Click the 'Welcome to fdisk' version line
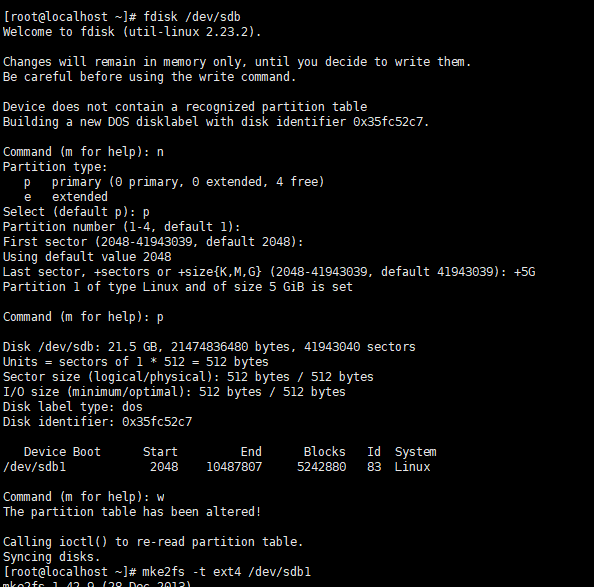Viewport: 594px width, 587px height. tap(132, 31)
